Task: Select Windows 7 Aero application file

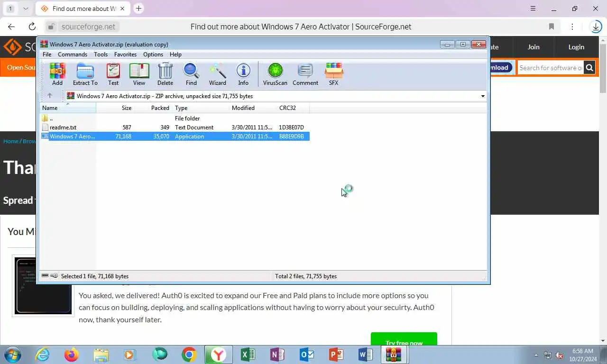Action: point(175,136)
